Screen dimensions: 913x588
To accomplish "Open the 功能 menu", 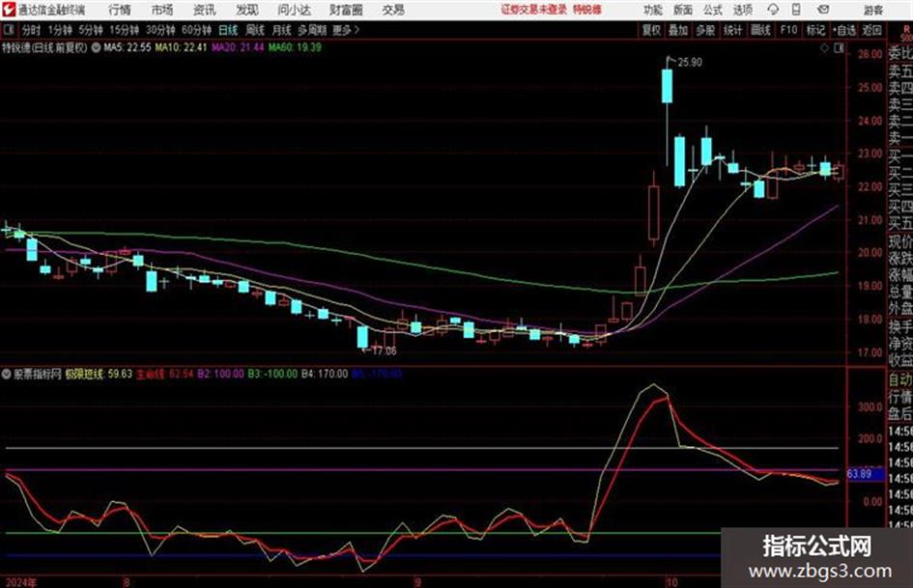I will click(653, 10).
